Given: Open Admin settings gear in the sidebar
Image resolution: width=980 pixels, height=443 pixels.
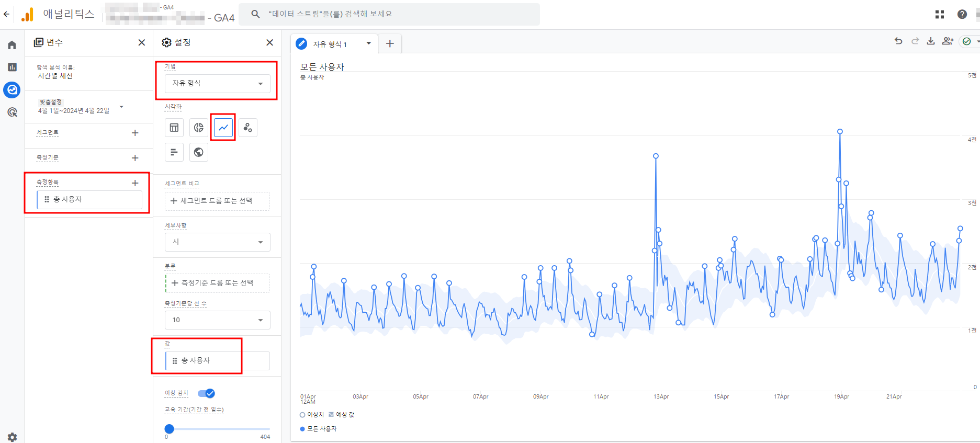Looking at the screenshot, I should point(12,437).
